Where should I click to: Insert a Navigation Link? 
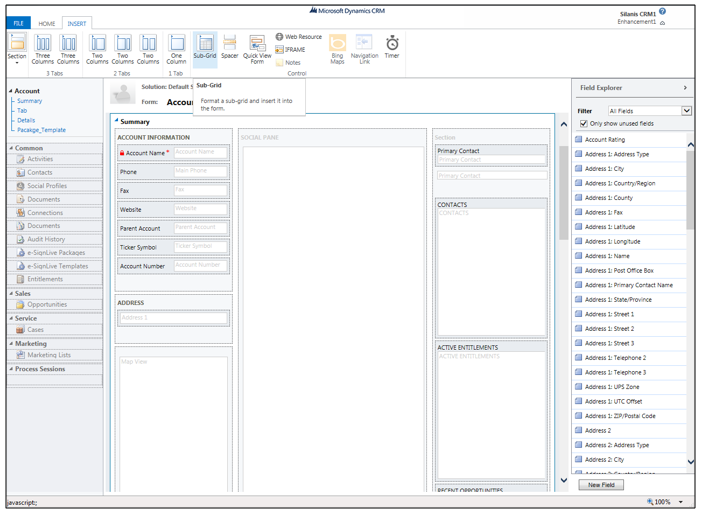tap(364, 49)
